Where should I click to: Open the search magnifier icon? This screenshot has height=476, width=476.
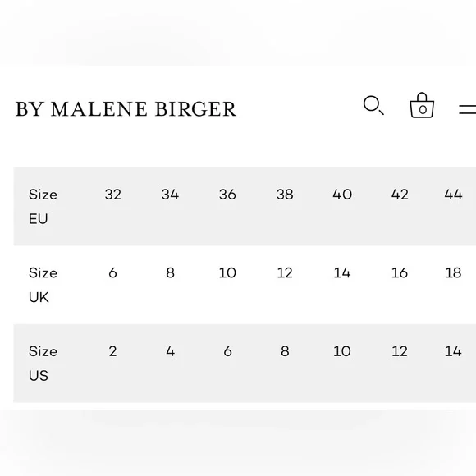tap(373, 106)
